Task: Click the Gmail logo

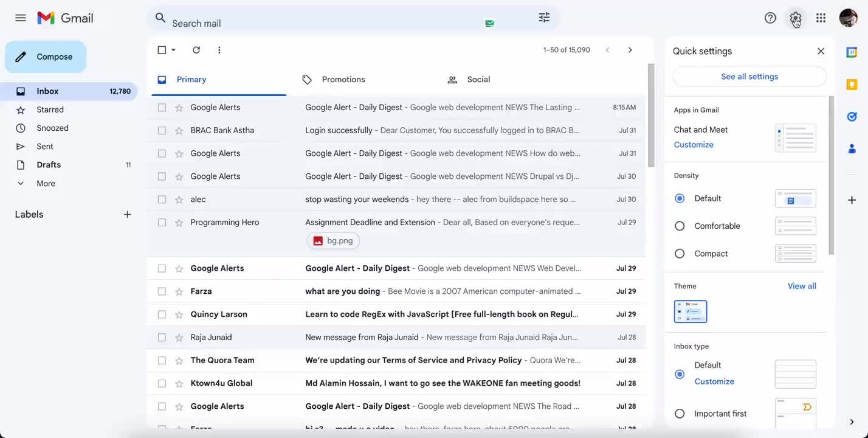Action: pyautogui.click(x=65, y=18)
